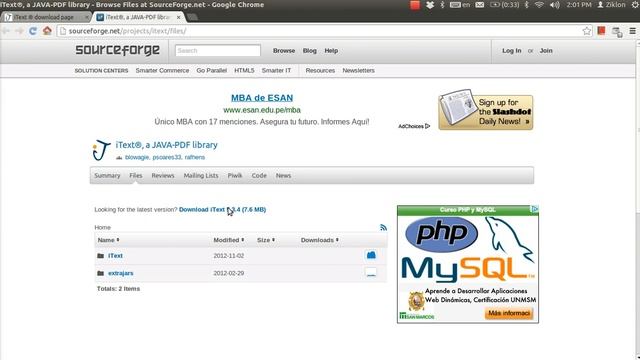Screen dimensions: 640x360
Task: Open the RSS feed icon above file table
Action: tap(383, 227)
